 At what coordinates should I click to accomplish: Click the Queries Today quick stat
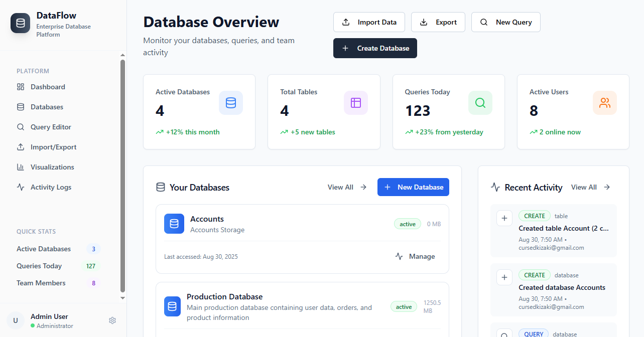(59, 266)
